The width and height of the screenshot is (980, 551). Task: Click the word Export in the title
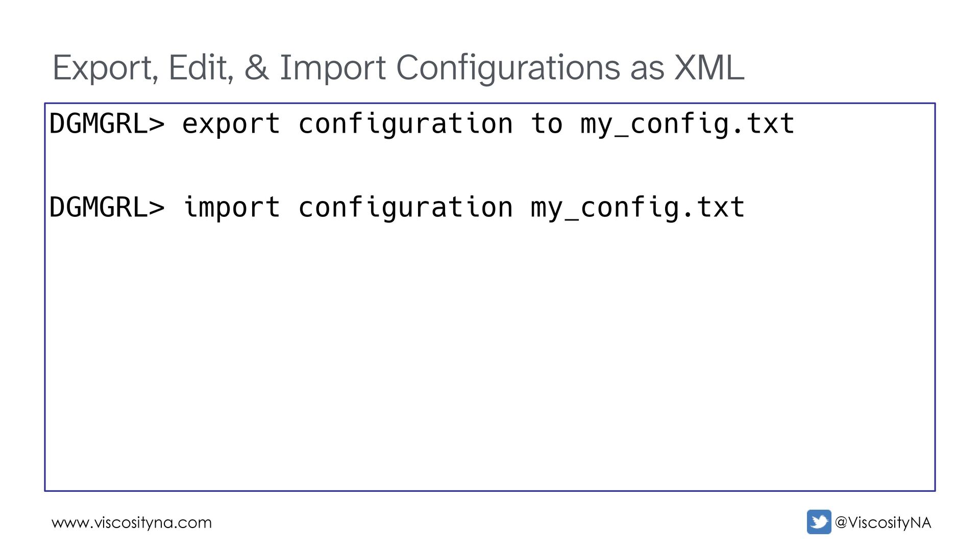[105, 68]
